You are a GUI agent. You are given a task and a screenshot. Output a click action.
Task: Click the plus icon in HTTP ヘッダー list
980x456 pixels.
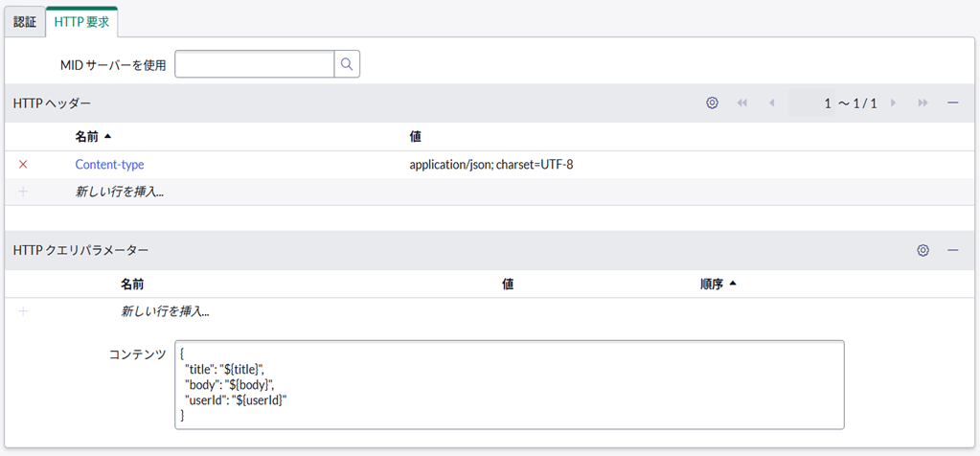pos(23,192)
